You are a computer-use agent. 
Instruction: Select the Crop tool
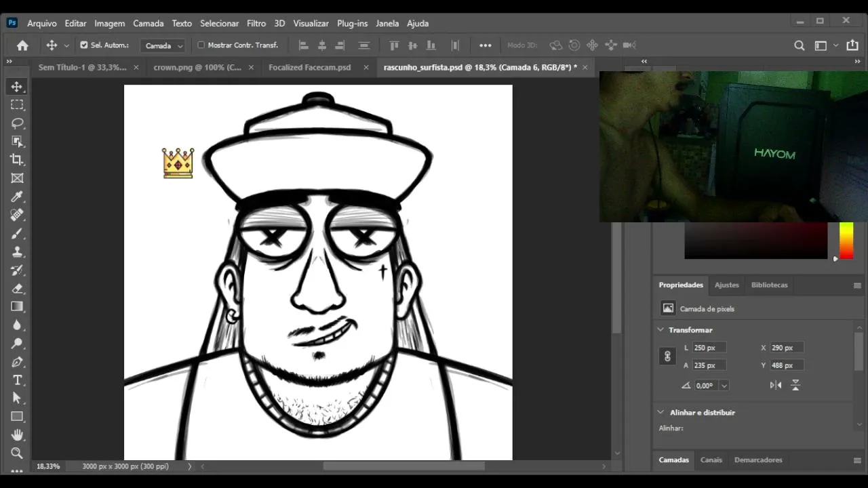[x=17, y=159]
